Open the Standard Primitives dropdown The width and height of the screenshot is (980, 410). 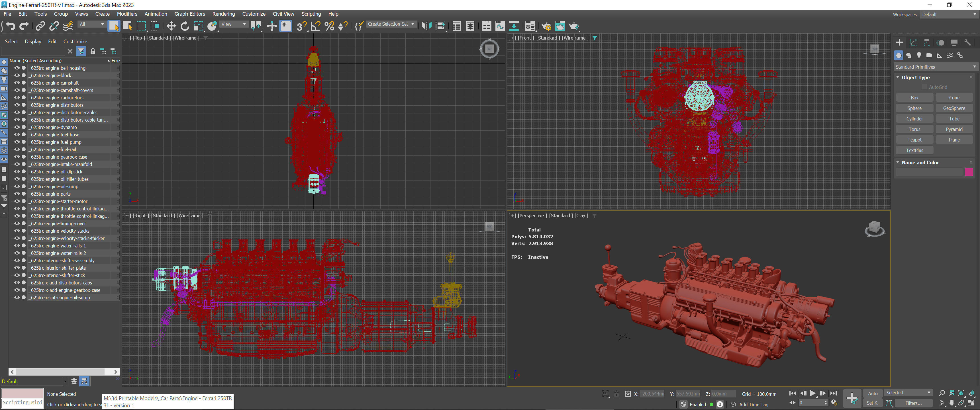pyautogui.click(x=935, y=67)
